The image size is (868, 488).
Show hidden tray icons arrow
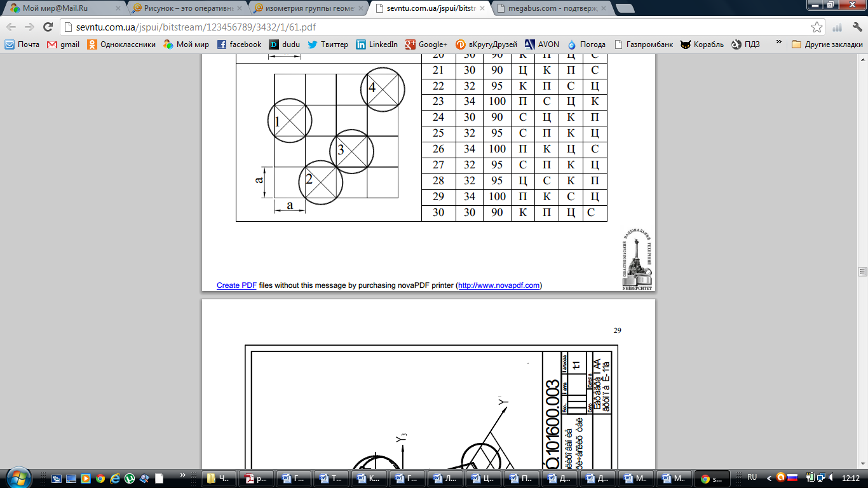pos(769,478)
